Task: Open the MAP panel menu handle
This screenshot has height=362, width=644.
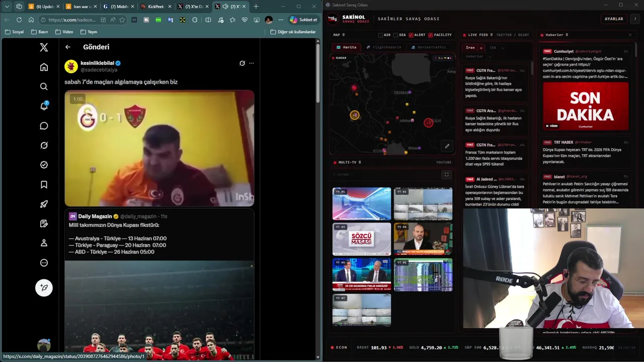Action: 344,35
